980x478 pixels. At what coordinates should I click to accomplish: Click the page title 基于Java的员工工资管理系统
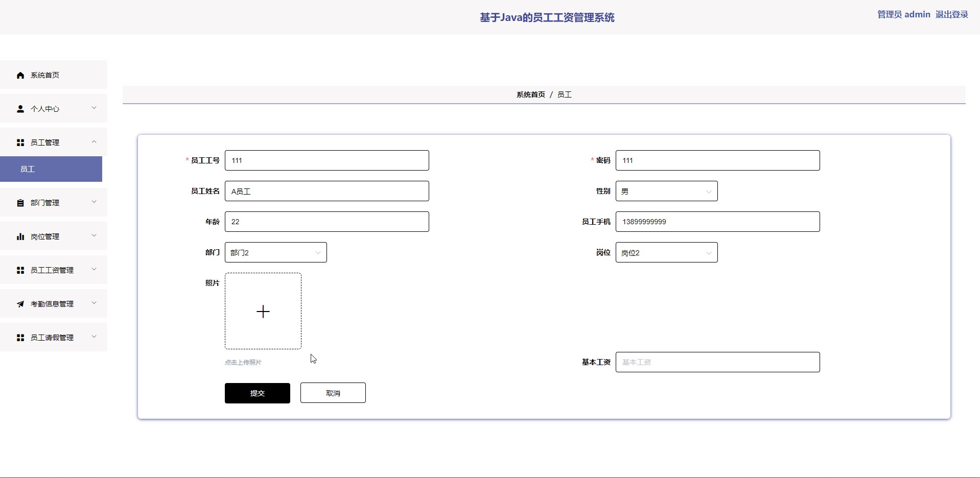point(547,17)
